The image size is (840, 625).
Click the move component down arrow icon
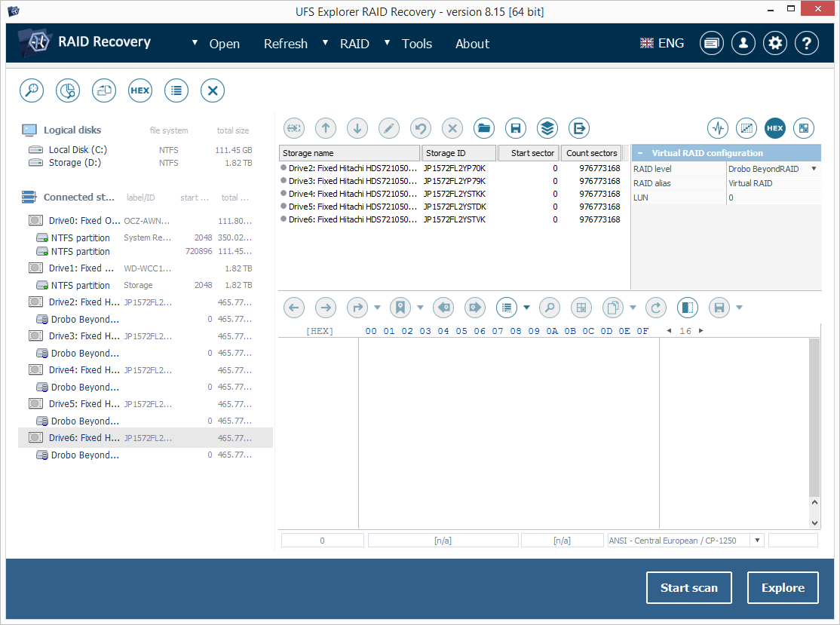click(357, 128)
